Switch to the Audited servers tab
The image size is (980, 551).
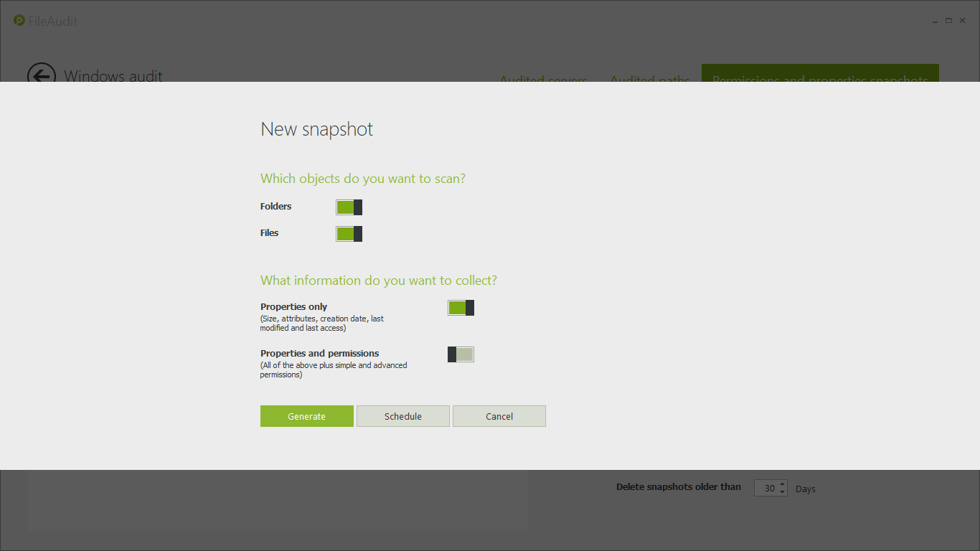click(x=543, y=77)
